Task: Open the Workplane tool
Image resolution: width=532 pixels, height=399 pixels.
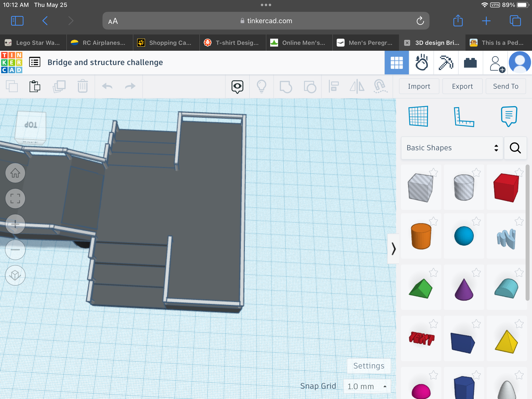Action: point(418,116)
